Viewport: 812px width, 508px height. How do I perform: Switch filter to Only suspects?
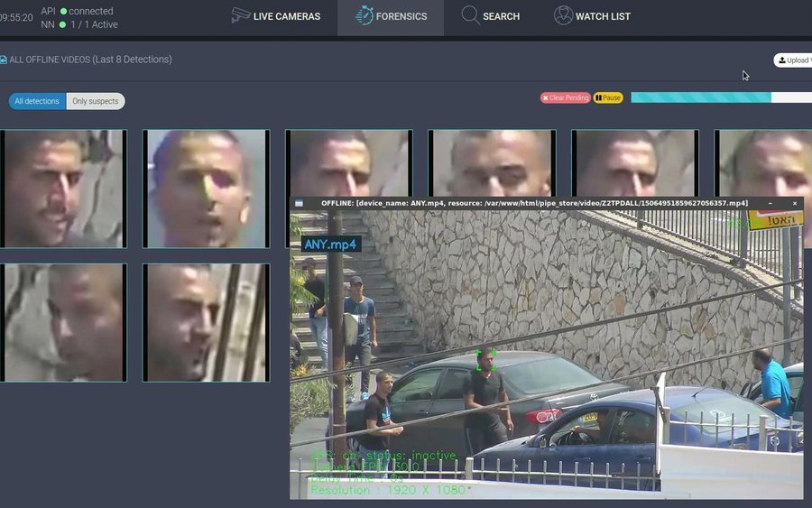(x=96, y=101)
